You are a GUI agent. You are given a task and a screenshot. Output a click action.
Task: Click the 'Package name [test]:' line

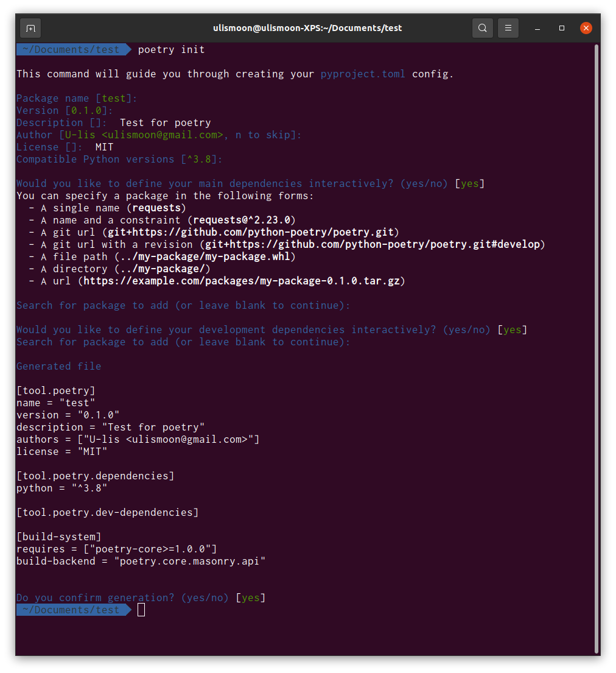pyautogui.click(x=77, y=99)
